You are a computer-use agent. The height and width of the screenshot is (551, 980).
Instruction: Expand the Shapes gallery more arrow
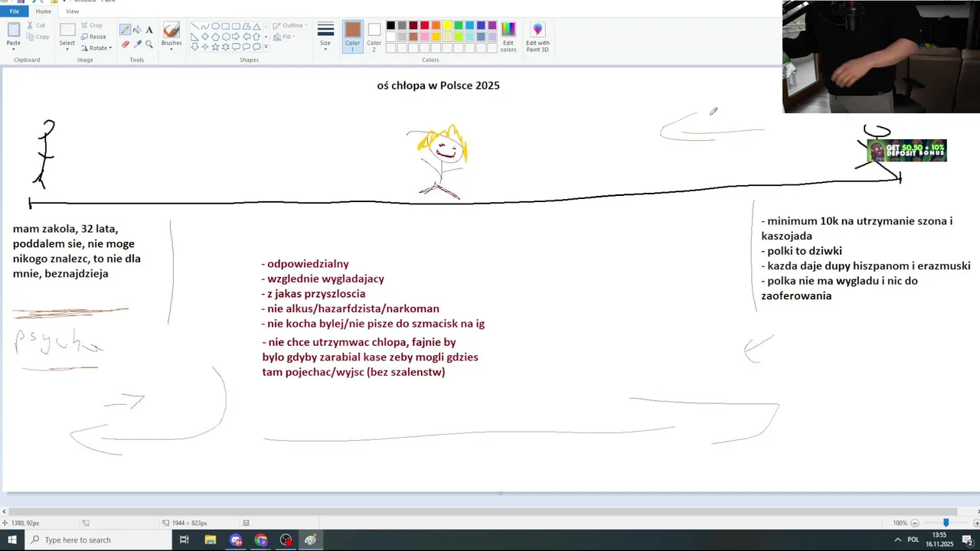point(266,47)
